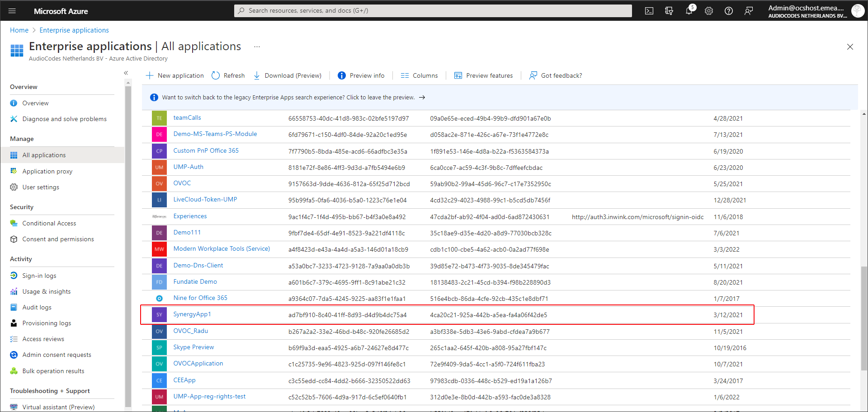Click Download (Preview)

click(x=287, y=75)
